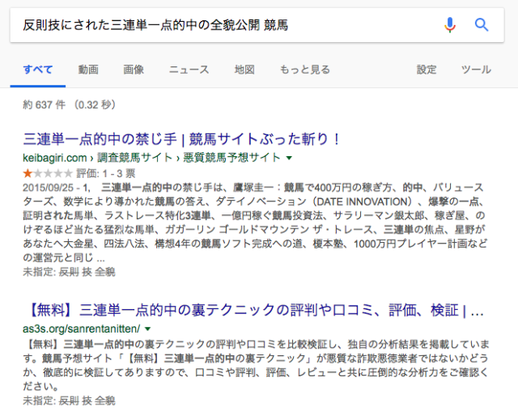Open the ニュース tab
518x420 pixels.
189,70
